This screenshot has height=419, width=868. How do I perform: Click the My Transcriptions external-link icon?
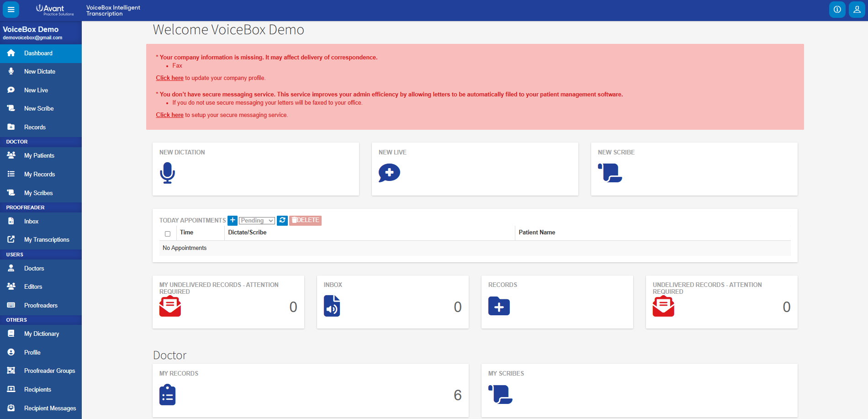coord(11,239)
